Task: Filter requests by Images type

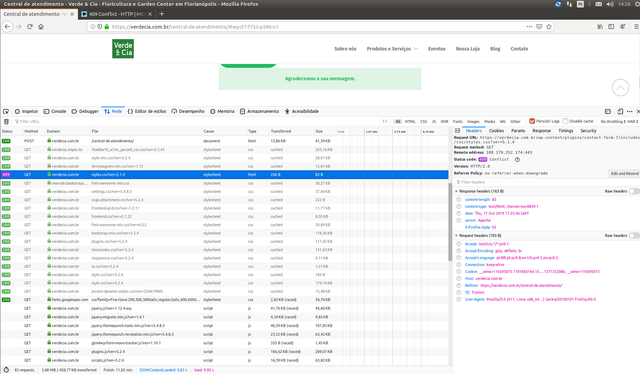Action: (x=473, y=122)
